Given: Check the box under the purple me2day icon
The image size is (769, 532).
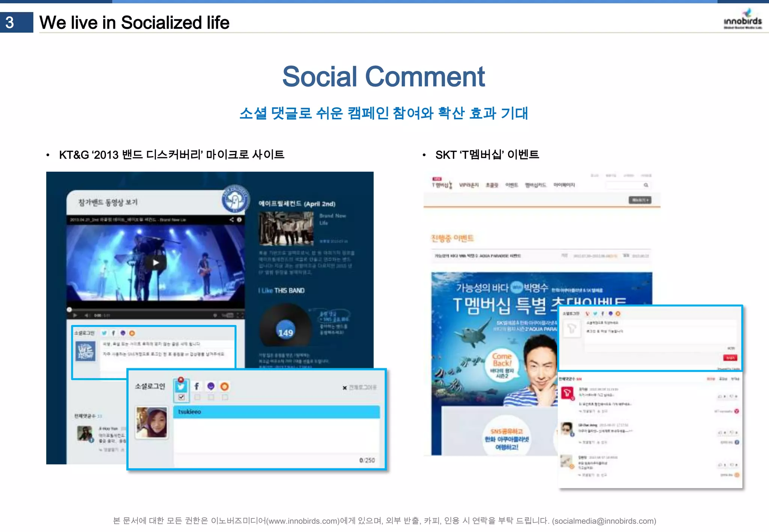Looking at the screenshot, I should pos(211,397).
